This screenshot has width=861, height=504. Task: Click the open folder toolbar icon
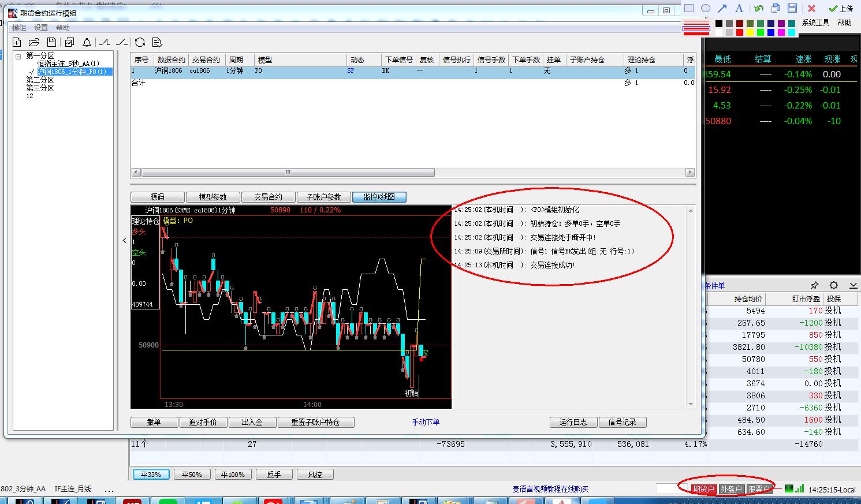click(x=34, y=42)
